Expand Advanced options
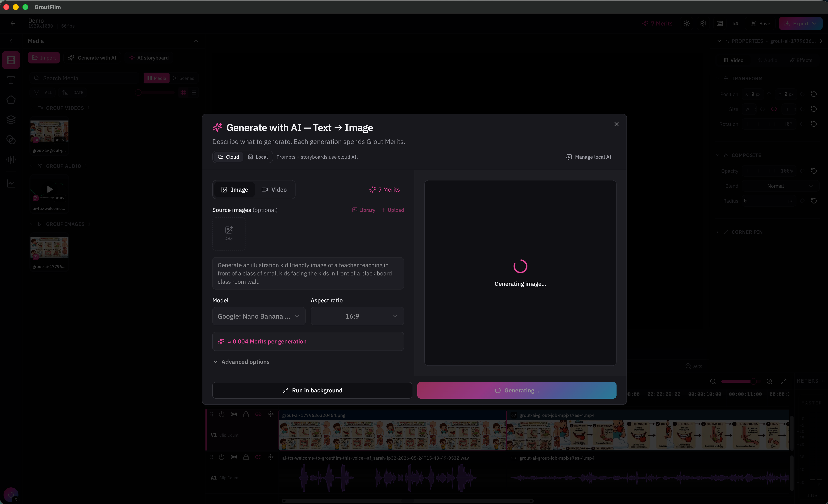This screenshot has width=828, height=504. coord(241,362)
